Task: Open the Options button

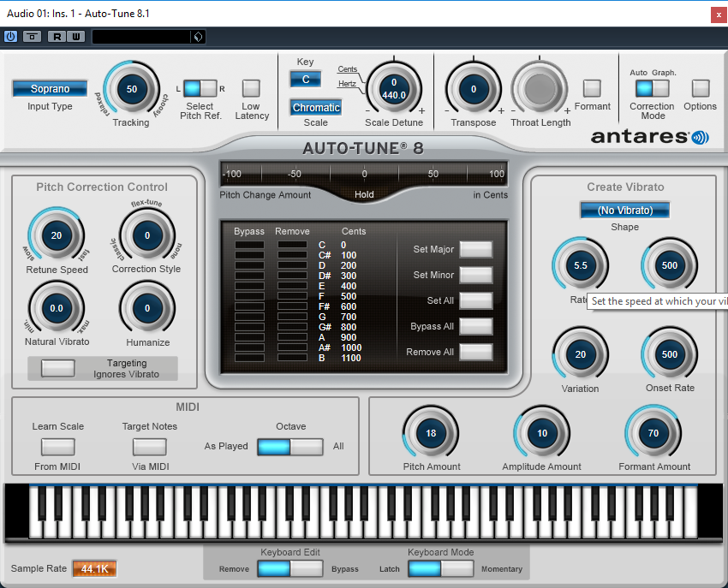Action: tap(701, 88)
